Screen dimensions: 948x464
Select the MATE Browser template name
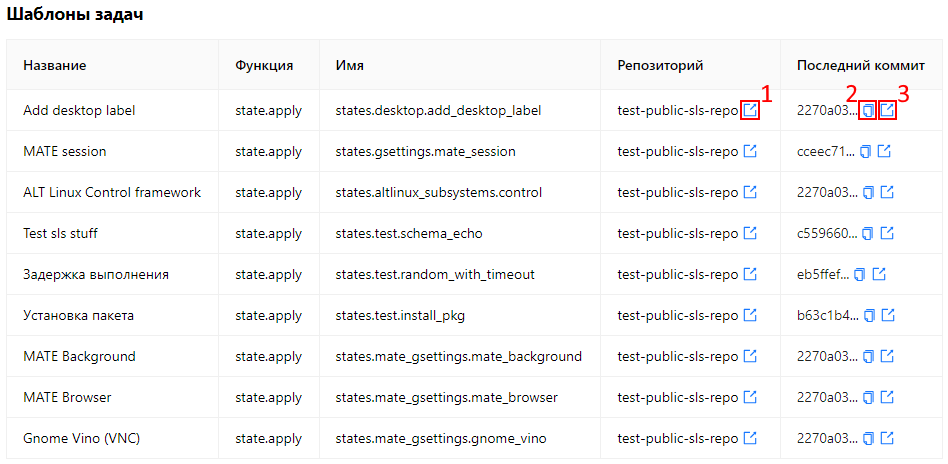point(67,397)
